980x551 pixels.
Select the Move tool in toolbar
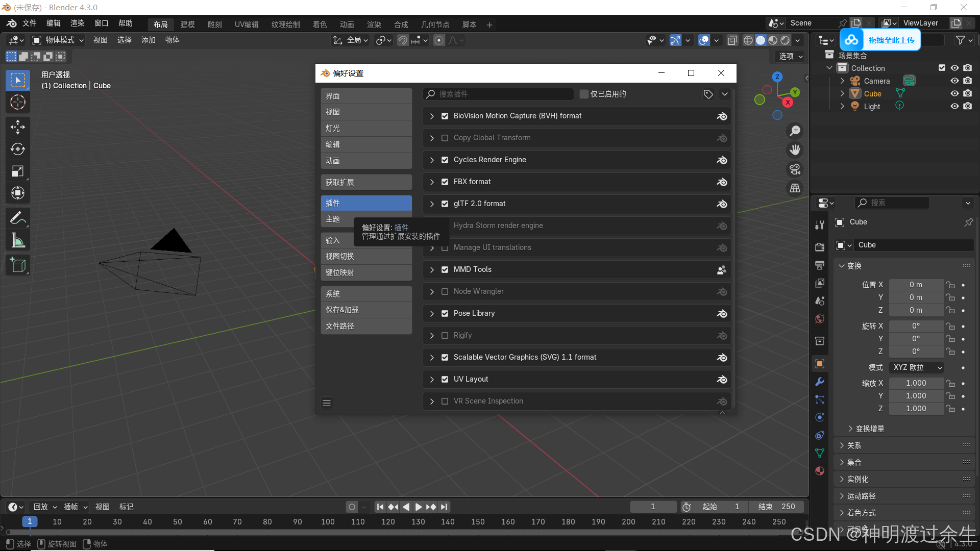pos(18,127)
